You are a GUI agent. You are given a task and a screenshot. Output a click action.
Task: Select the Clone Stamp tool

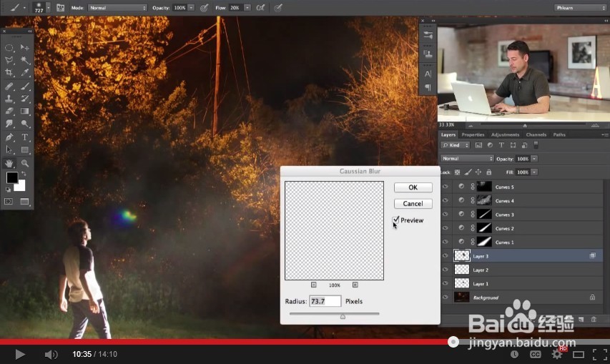(x=9, y=99)
